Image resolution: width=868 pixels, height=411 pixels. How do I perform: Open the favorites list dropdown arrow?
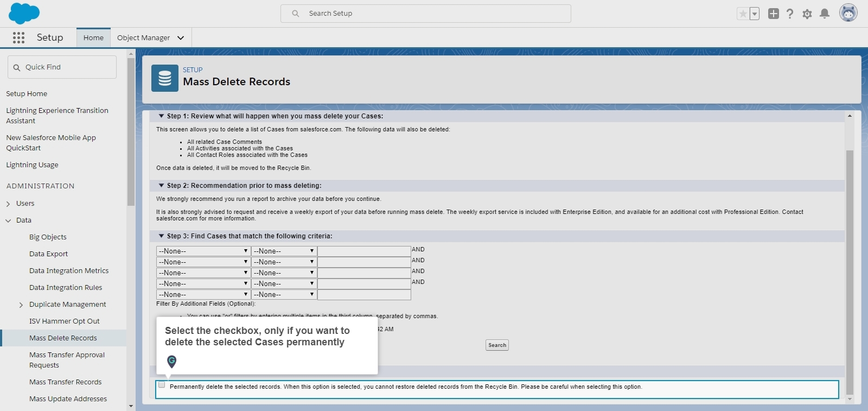pyautogui.click(x=755, y=14)
